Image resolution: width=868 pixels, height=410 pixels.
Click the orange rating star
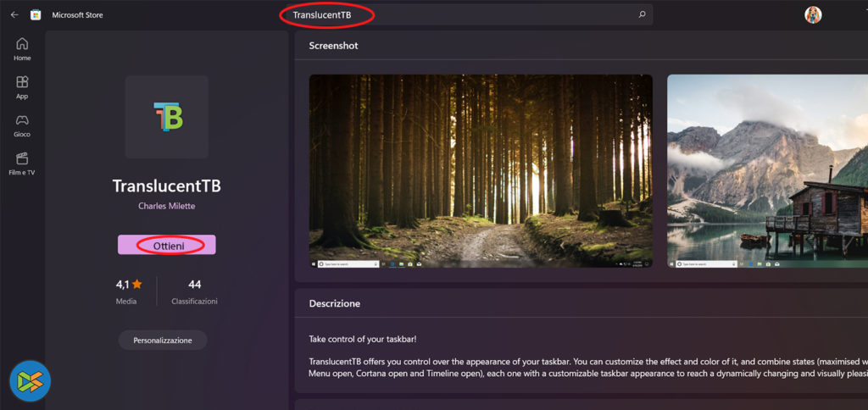coord(136,285)
